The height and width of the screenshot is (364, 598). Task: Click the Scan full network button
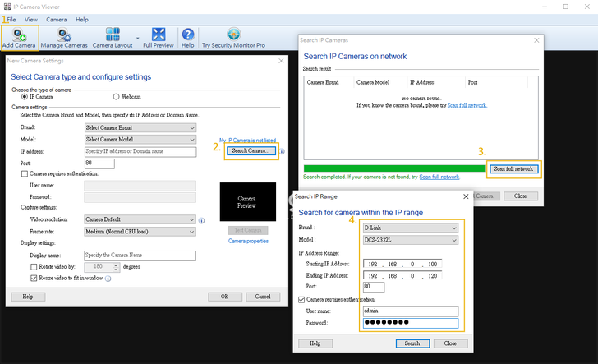pos(514,168)
